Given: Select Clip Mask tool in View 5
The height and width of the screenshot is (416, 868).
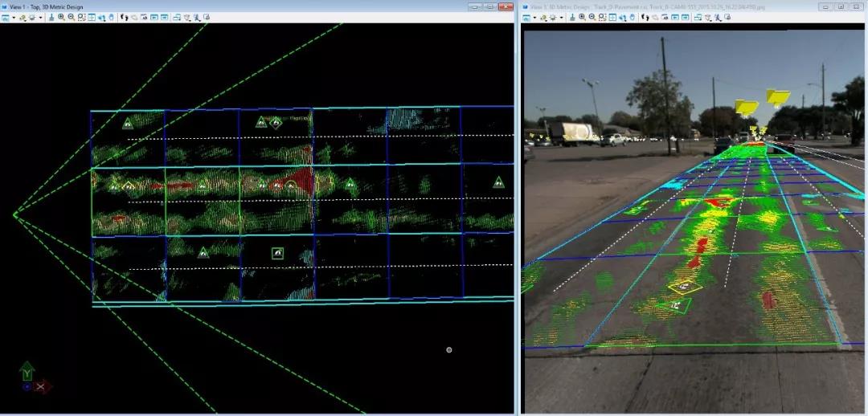Looking at the screenshot, I should 727,17.
